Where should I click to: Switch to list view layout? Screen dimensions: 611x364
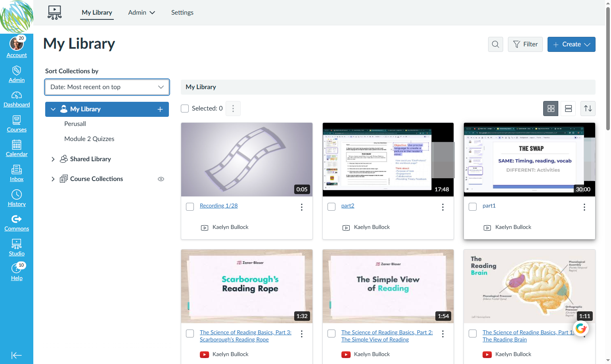tap(568, 109)
